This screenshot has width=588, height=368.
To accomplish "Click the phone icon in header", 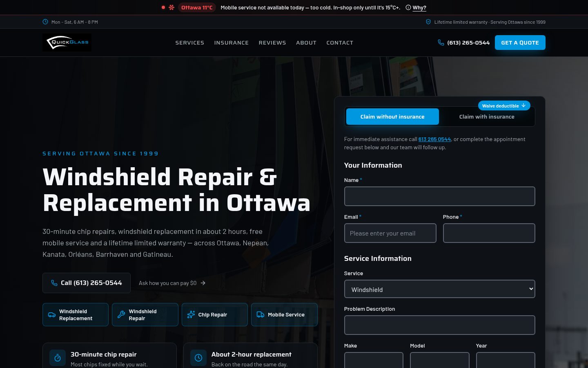I will tap(441, 43).
